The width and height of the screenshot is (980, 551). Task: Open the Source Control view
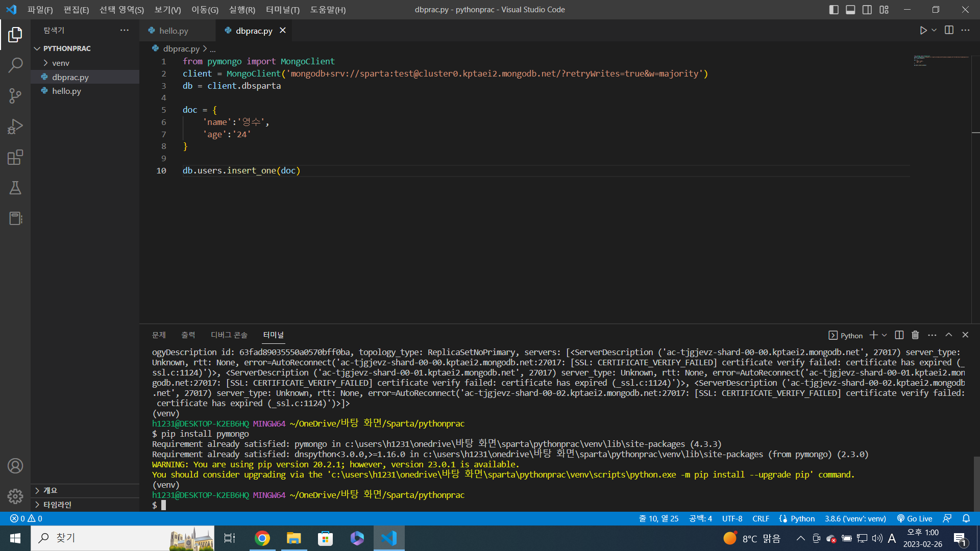15,96
